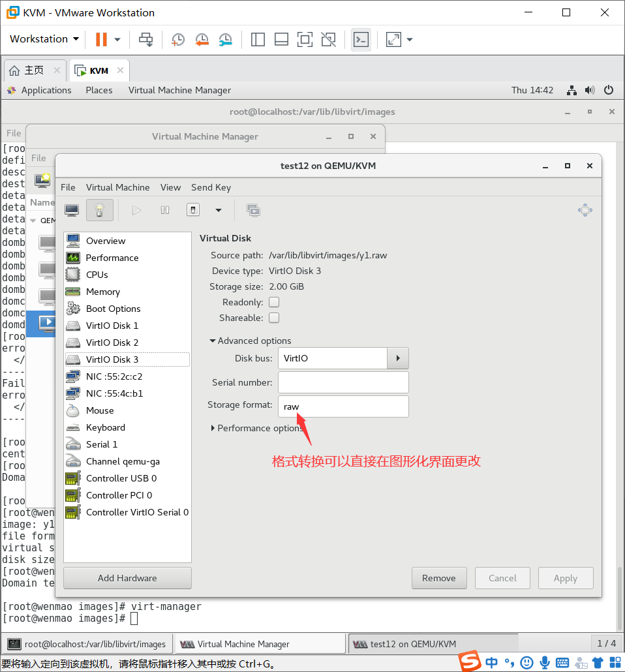Select Controller PCI 0

click(x=127, y=495)
